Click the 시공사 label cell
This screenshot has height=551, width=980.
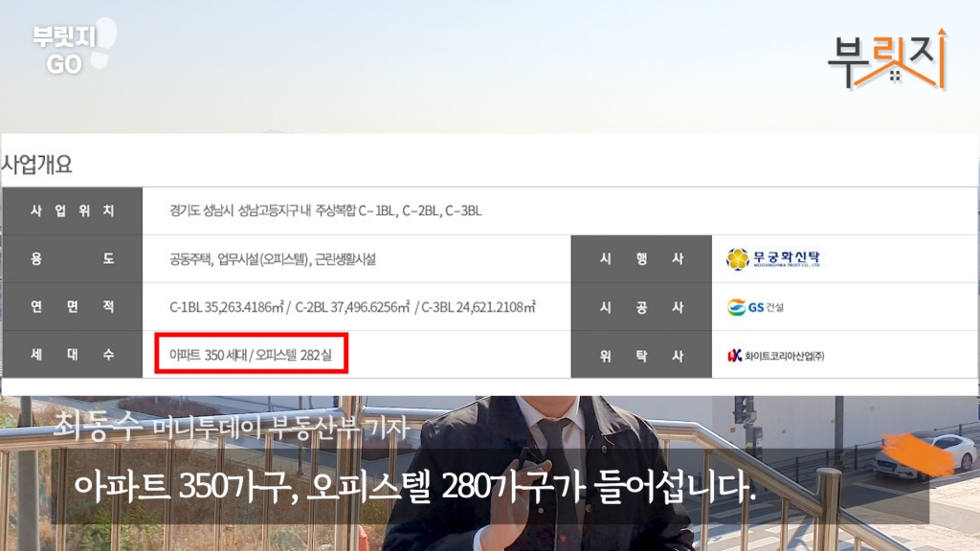(x=641, y=307)
